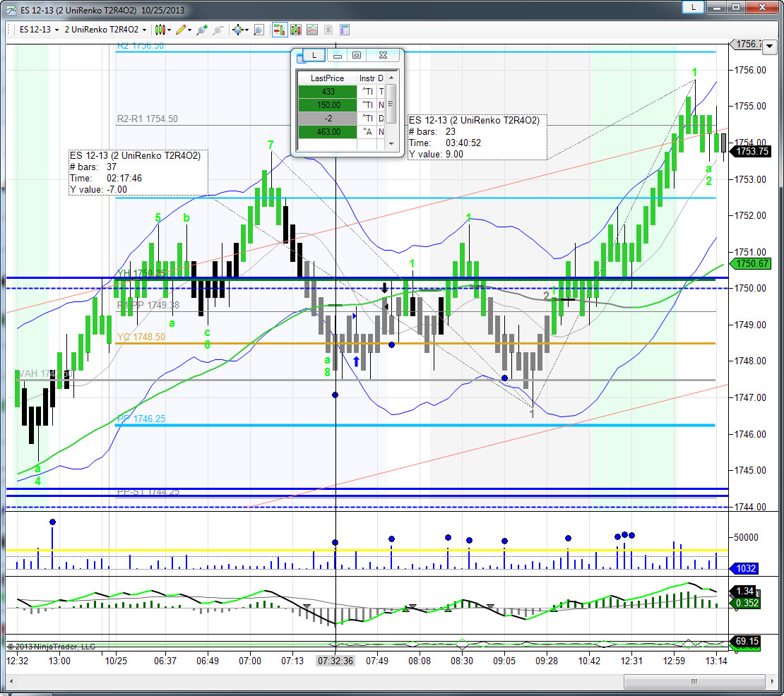Click the 1032 volume value marker

[x=745, y=569]
